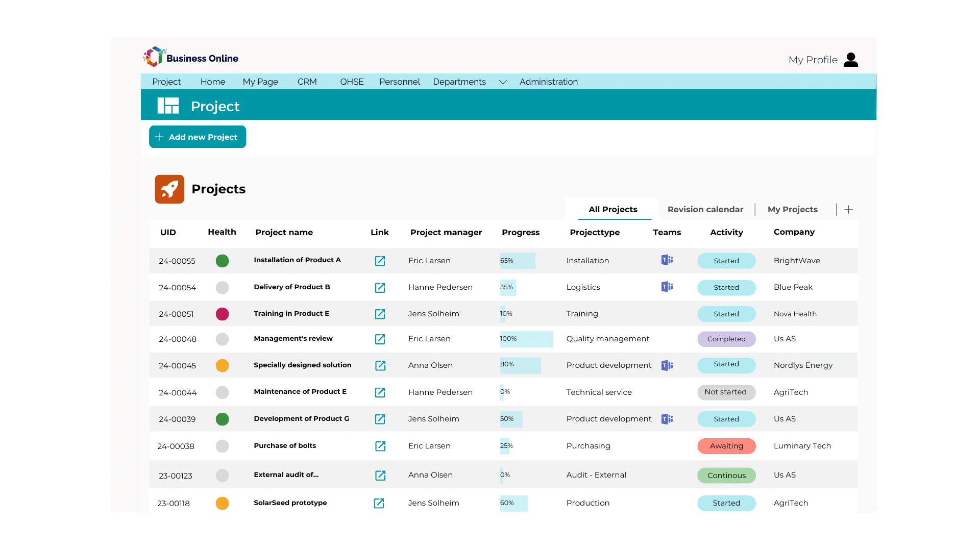Open link icon for Installation of Product A

coord(380,261)
